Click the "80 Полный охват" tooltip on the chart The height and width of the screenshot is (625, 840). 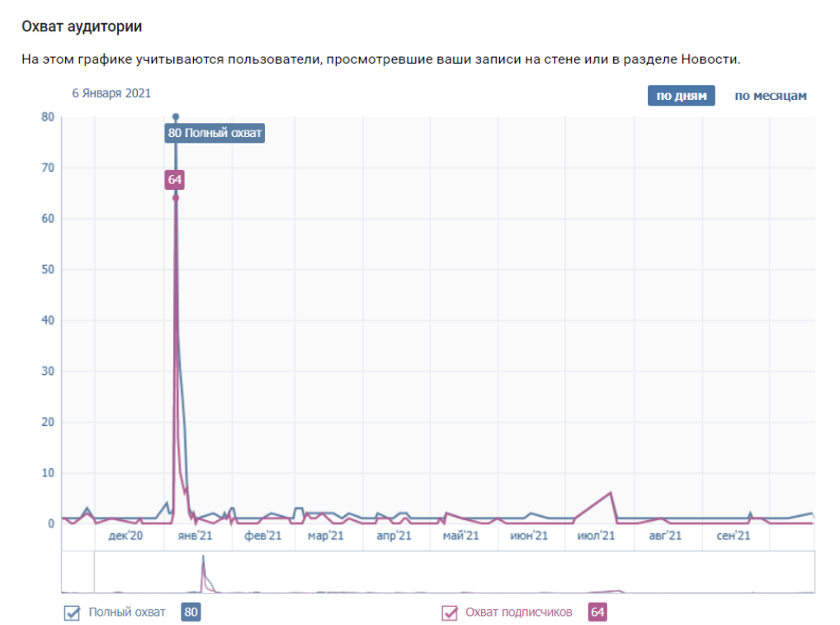point(215,133)
